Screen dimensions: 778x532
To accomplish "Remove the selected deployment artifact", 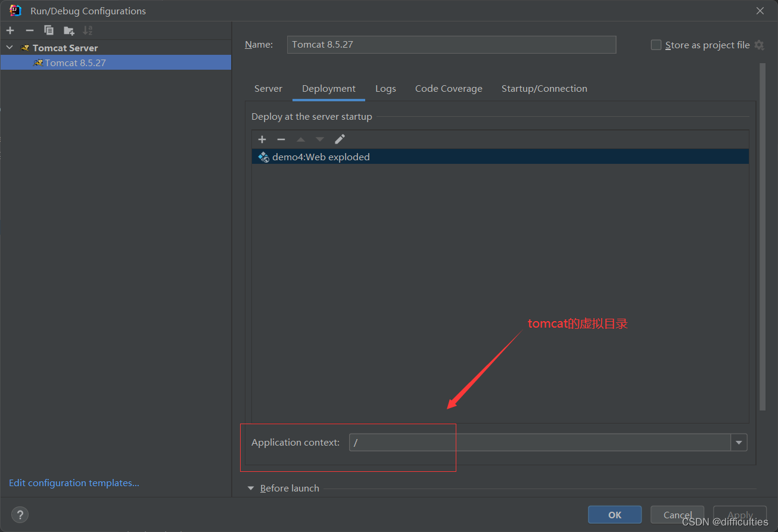I will (281, 139).
